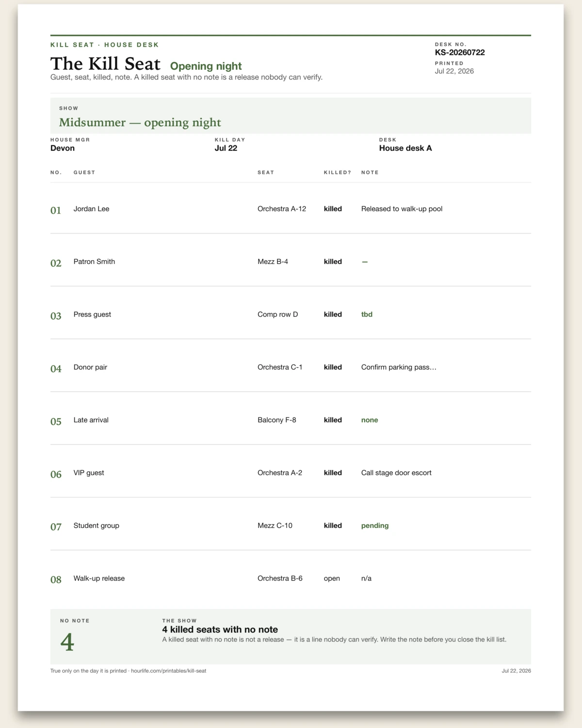Click seat Mezz B-4 for Patron Smith
The height and width of the screenshot is (728, 582).
tap(273, 262)
